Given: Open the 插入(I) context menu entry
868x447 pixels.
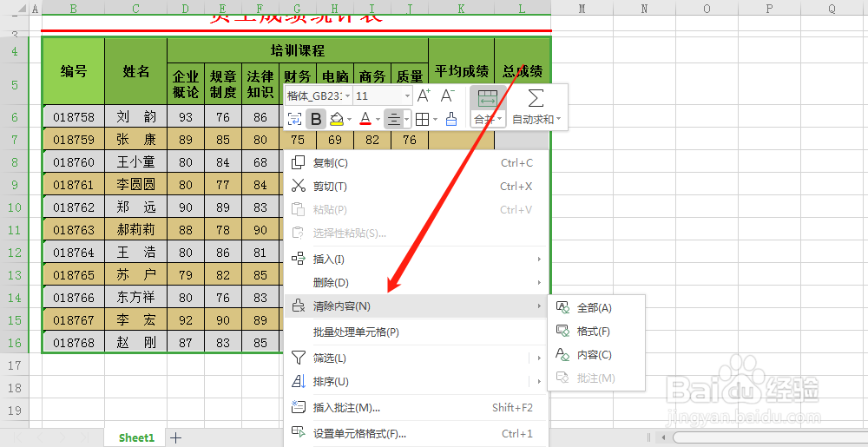Looking at the screenshot, I should click(x=416, y=259).
